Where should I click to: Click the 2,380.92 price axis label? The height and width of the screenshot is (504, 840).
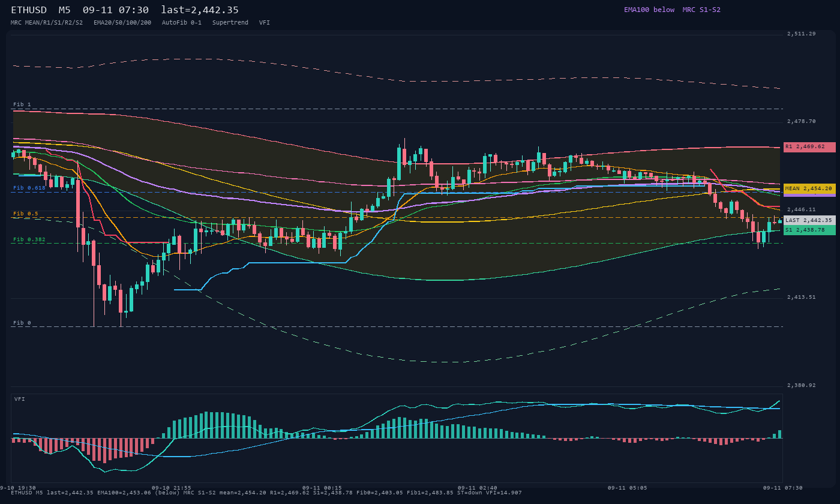[802, 385]
